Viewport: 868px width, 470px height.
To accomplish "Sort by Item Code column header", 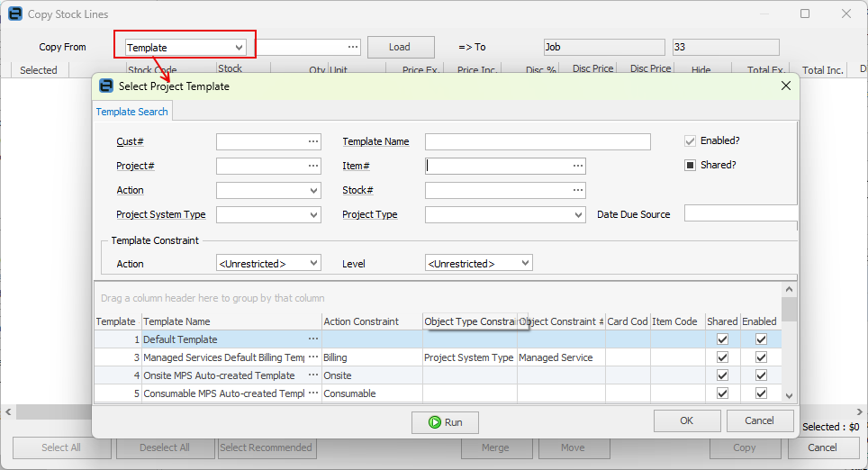I will point(678,321).
